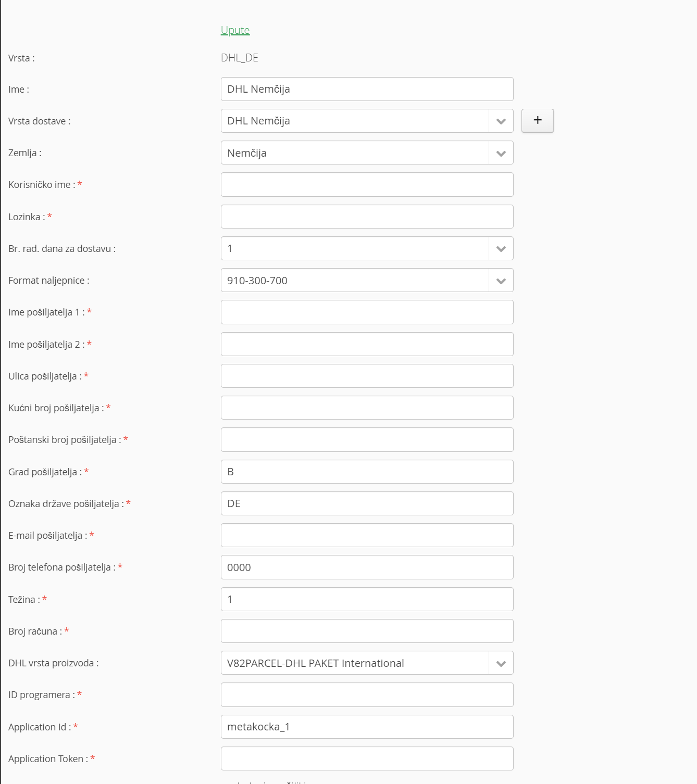The width and height of the screenshot is (697, 784).
Task: Focus the Application Token input field
Action: 367,758
